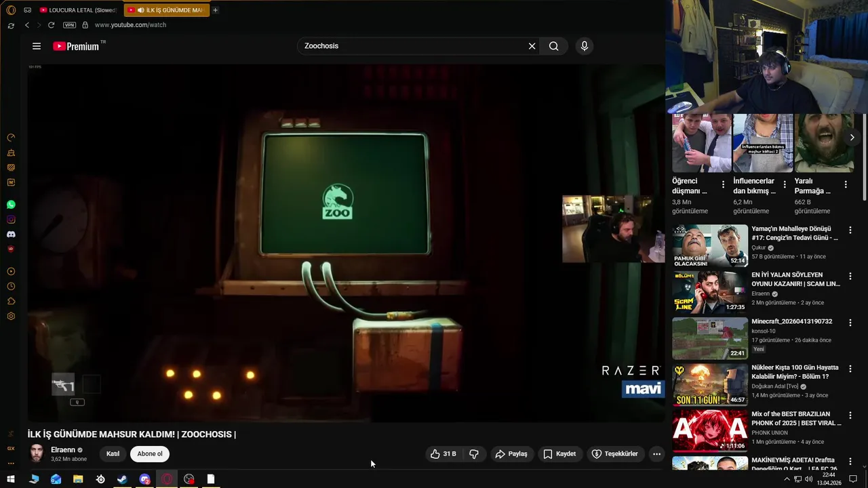
Task: Play the Öğrenci düşmanı short thumbnail
Action: [x=702, y=143]
